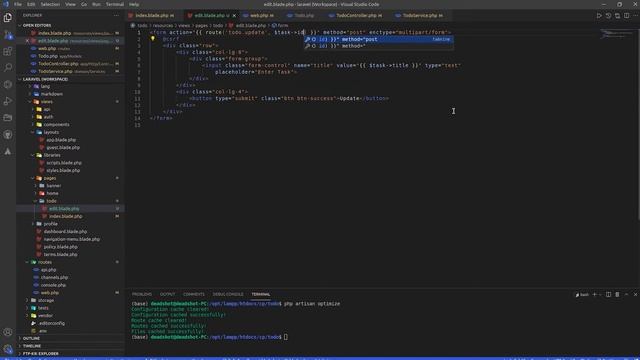This screenshot has width=640, height=360.
Task: Open editor More Actions ellipsis
Action: click(635, 16)
